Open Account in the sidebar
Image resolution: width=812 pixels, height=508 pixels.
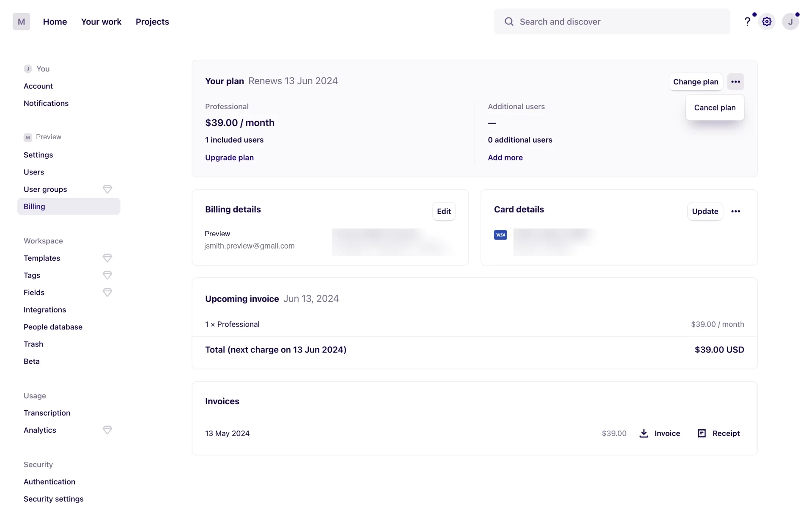tap(38, 86)
